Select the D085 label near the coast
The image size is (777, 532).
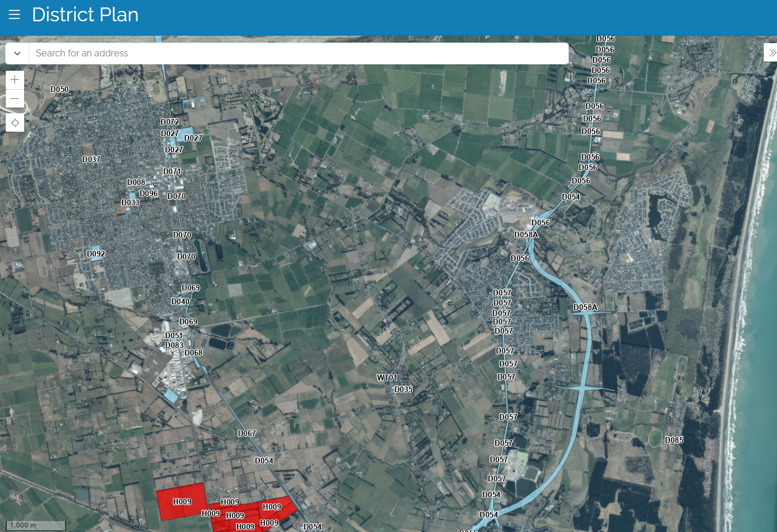(674, 440)
